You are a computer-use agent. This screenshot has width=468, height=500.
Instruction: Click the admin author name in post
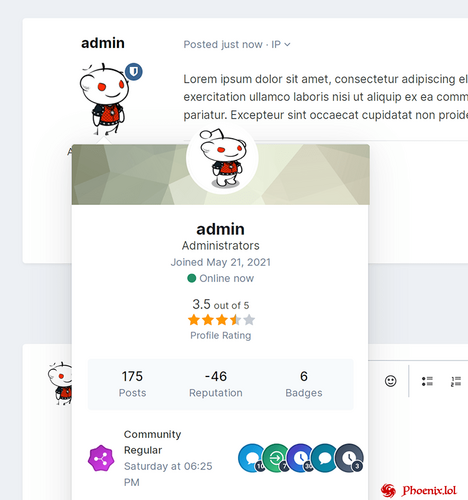(103, 43)
